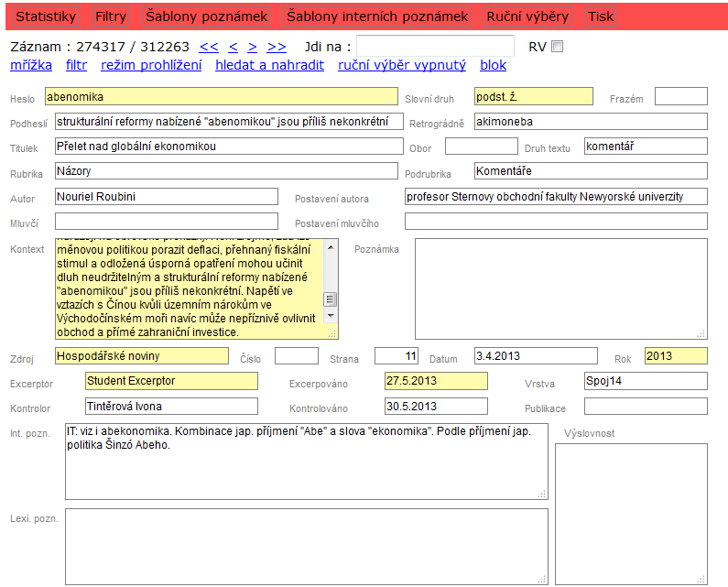Click the Kontrolováno date field
728x587 pixels.
coord(436,407)
